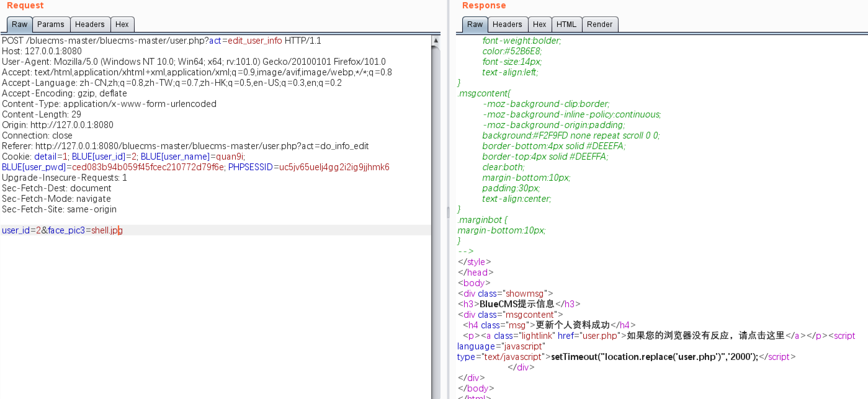Open the Request Params tab
This screenshot has height=399, width=868.
point(51,24)
